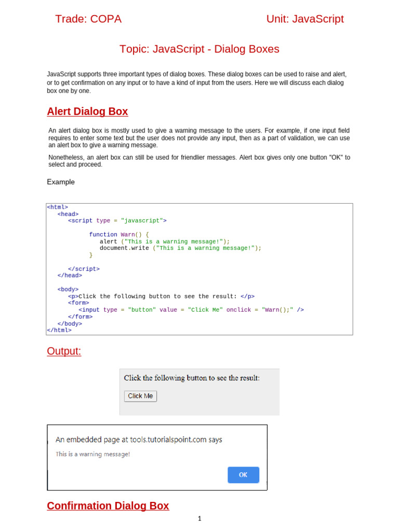This screenshot has height=532, width=399.
Task: Click the blue OK button in the alert dialog
Action: coord(243,475)
